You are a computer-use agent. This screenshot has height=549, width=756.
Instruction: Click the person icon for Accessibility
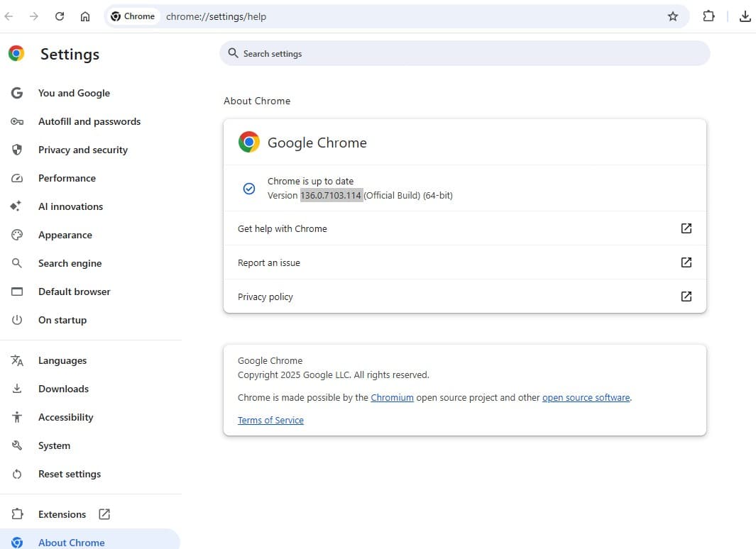pyautogui.click(x=17, y=417)
